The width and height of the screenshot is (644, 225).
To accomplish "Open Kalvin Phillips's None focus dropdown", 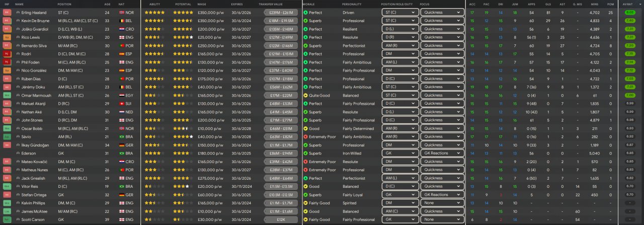I will 442,203.
